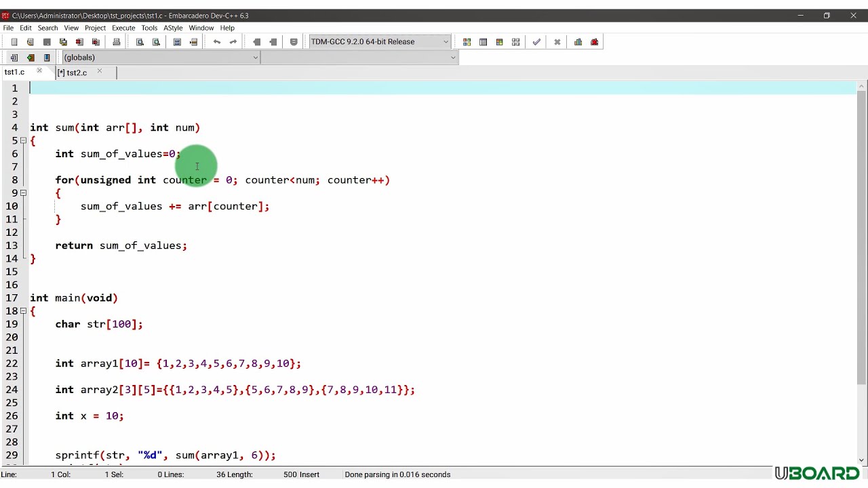Click the Replace toolbar icon
The width and height of the screenshot is (868, 488).
tap(156, 42)
